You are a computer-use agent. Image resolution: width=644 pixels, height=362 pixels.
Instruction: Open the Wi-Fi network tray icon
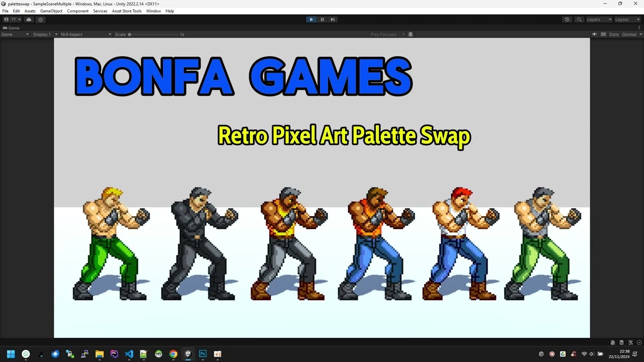584,354
